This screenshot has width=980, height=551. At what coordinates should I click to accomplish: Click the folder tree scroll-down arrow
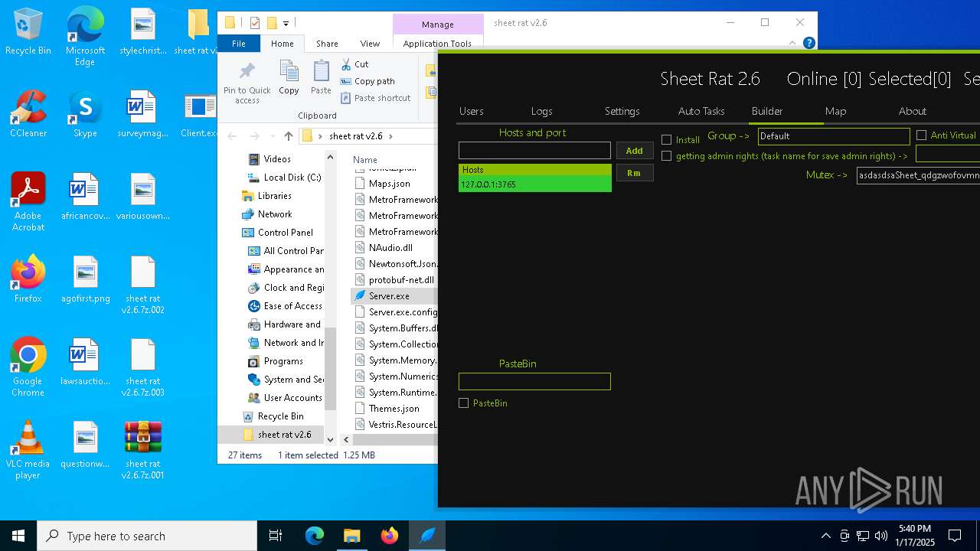pos(331,439)
